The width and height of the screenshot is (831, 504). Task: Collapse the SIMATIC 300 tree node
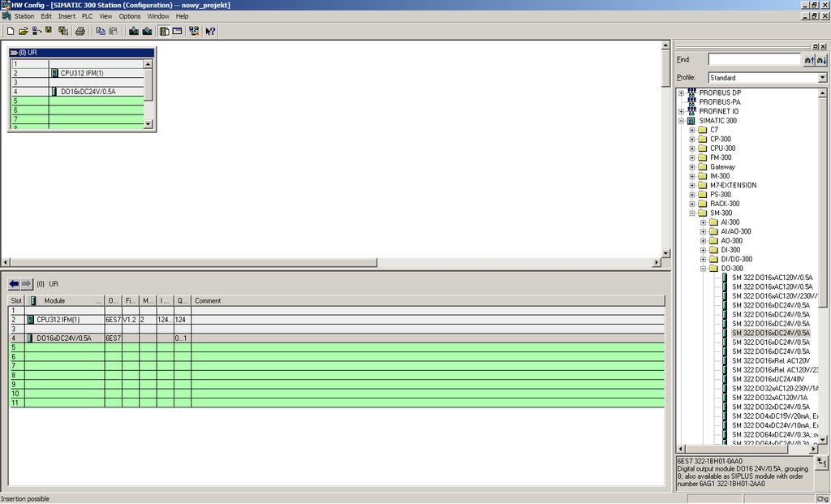pos(682,121)
